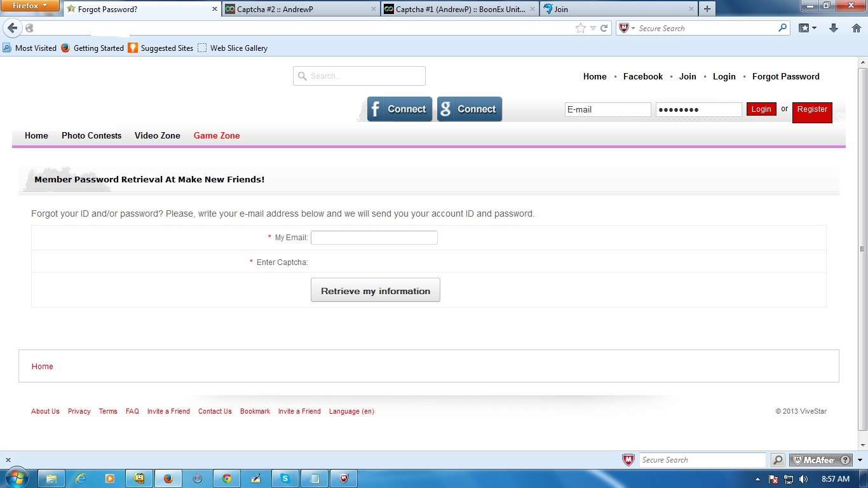Open the Game Zone menu

(217, 135)
